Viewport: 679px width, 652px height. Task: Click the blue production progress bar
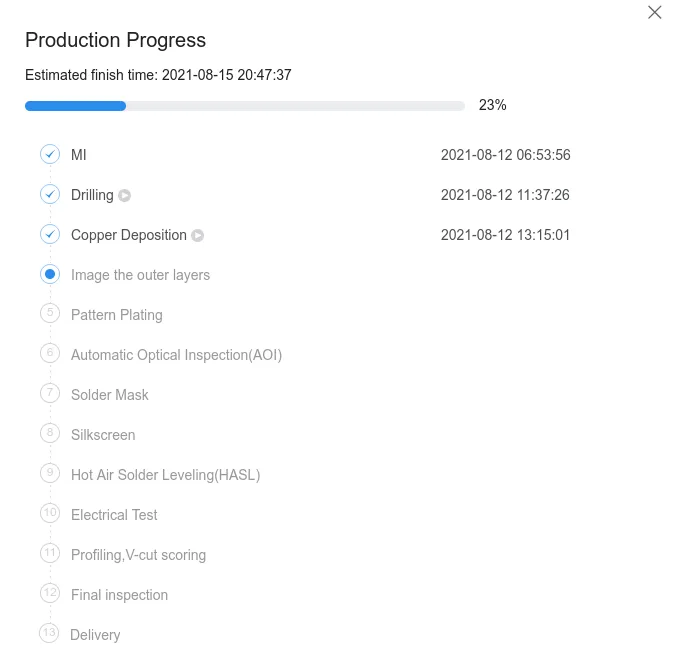coord(75,106)
